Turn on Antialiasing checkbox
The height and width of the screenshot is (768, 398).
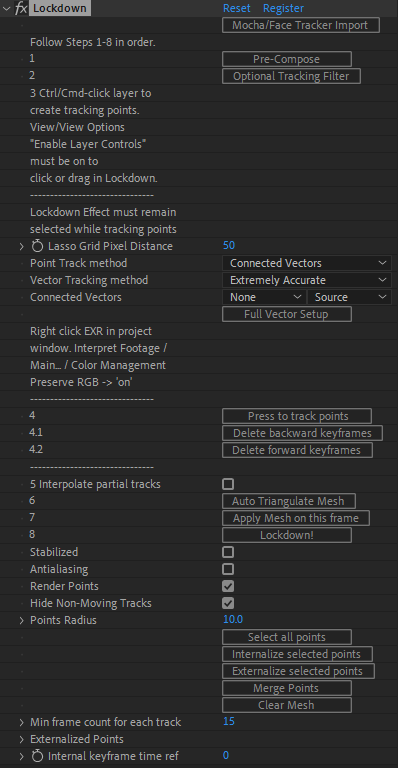tap(228, 569)
